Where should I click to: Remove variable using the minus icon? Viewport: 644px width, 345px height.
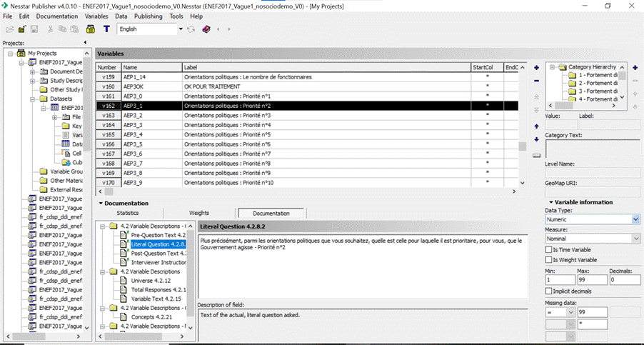[x=536, y=81]
